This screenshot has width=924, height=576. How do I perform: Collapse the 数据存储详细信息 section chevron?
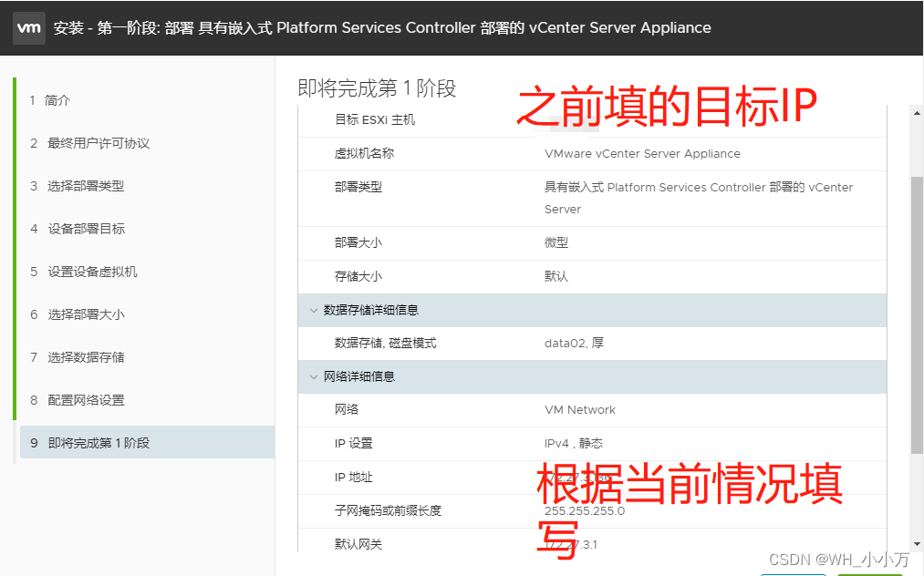tap(314, 311)
